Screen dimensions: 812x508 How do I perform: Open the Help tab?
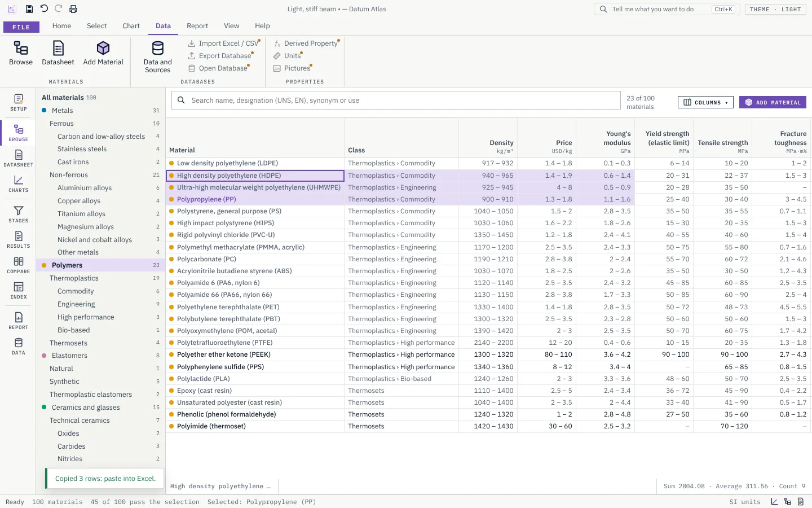(262, 26)
